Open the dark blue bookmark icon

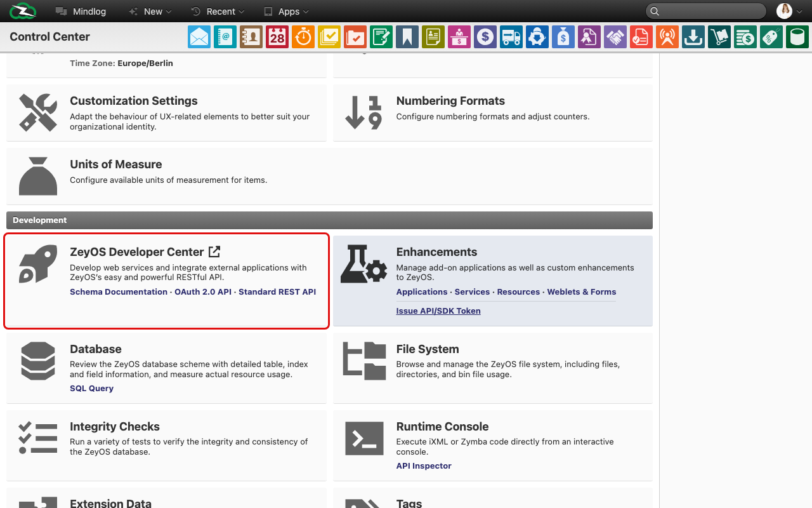pyautogui.click(x=407, y=37)
